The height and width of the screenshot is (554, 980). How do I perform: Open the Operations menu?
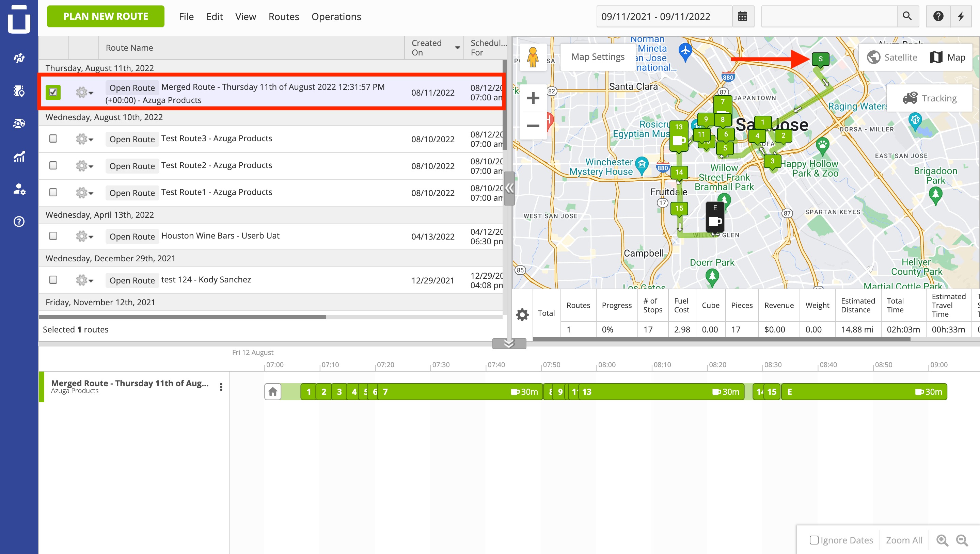pyautogui.click(x=336, y=16)
